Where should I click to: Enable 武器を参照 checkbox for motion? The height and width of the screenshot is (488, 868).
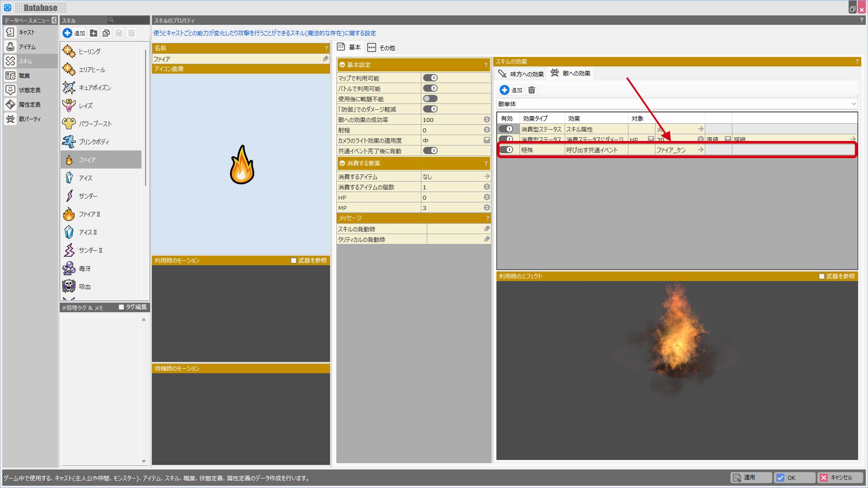pos(293,261)
